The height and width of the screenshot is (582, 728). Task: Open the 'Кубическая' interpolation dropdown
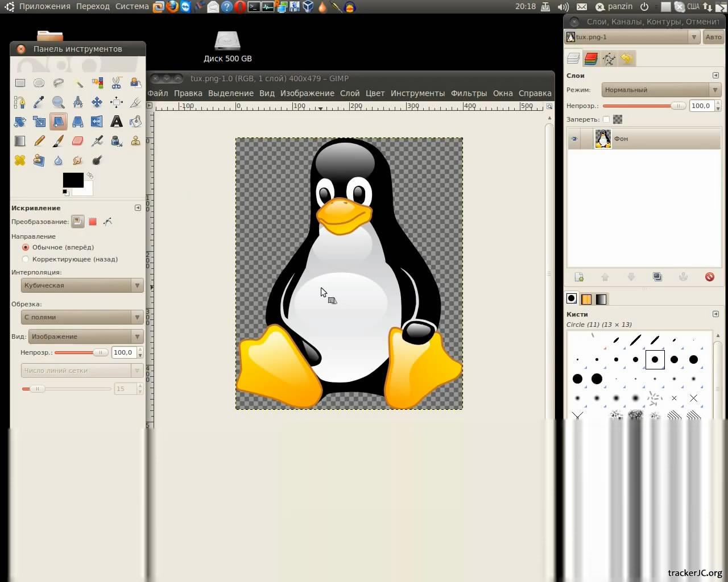(82, 285)
